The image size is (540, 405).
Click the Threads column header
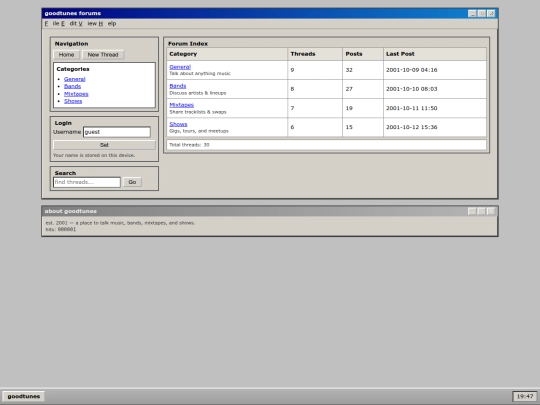pos(315,54)
